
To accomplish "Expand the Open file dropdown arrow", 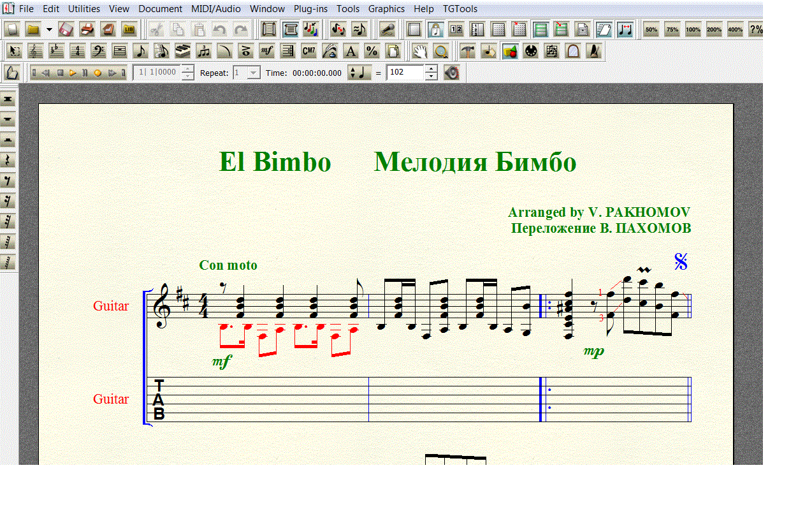I will 49,29.
